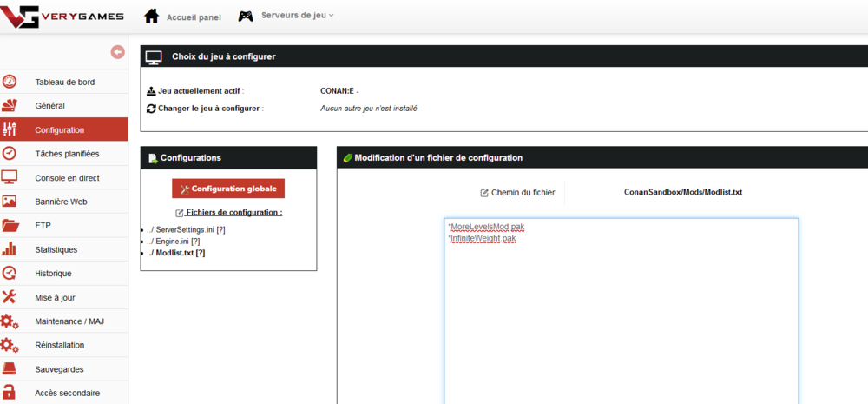Open the ServerSettings.ini config file
The width and height of the screenshot is (868, 404).
click(185, 229)
